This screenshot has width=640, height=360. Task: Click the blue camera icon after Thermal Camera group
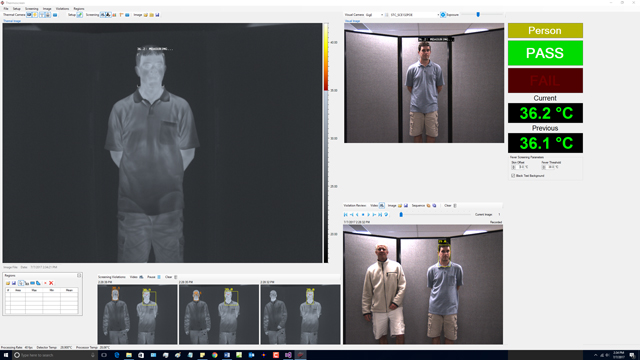click(55, 15)
